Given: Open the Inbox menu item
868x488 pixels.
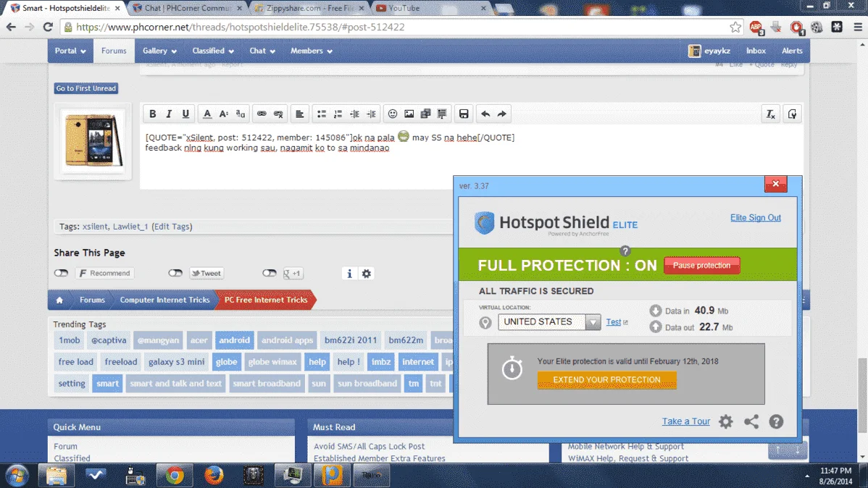Looking at the screenshot, I should pyautogui.click(x=756, y=51).
